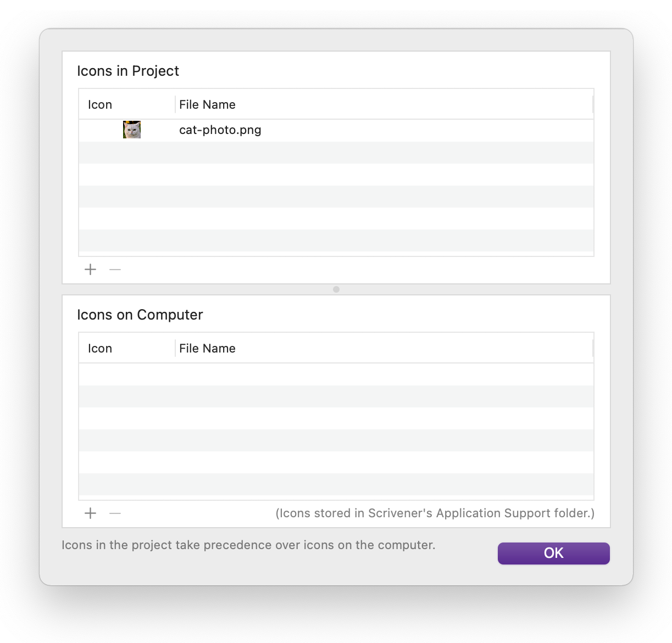Screen dimensions: 672x643
Task: Grab the split divider handle between panes
Action: point(336,289)
